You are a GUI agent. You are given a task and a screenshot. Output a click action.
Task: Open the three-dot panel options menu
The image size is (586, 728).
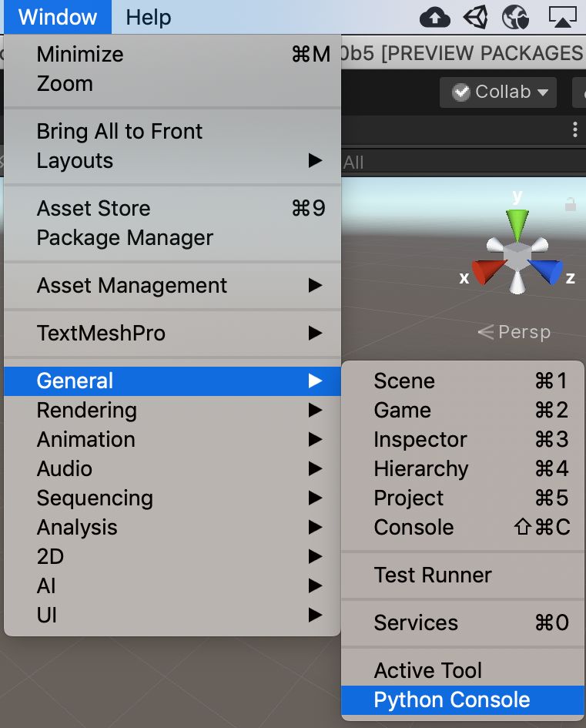(x=574, y=129)
